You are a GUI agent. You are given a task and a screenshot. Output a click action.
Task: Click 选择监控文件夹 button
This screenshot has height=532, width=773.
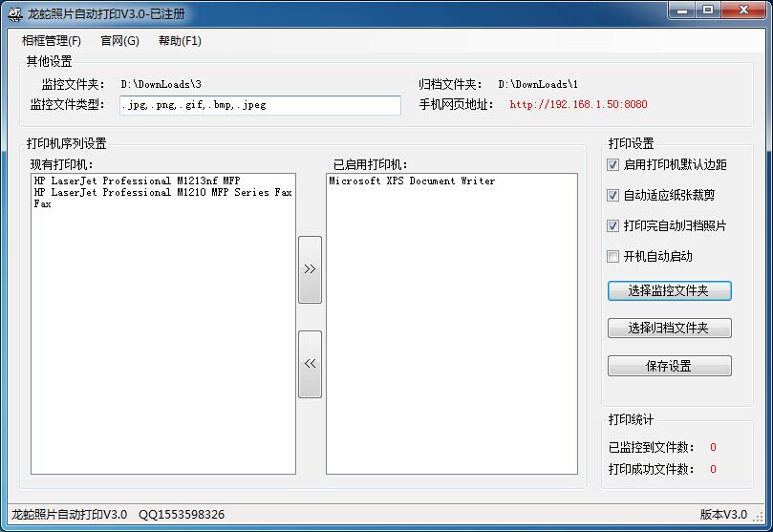[x=669, y=290]
